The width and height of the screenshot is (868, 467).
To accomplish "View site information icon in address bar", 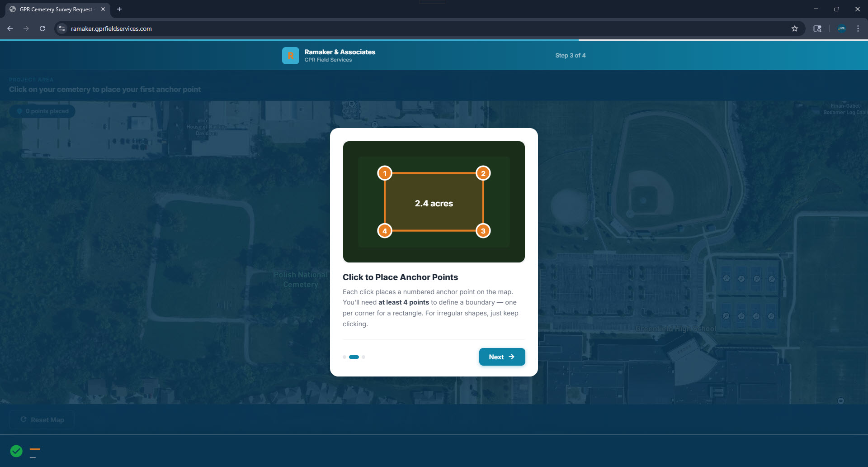I will [x=62, y=29].
